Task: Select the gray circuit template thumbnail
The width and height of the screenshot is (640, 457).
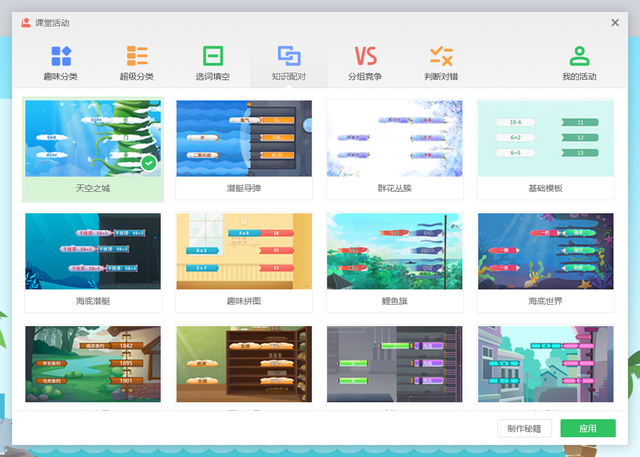Action: pos(395,364)
